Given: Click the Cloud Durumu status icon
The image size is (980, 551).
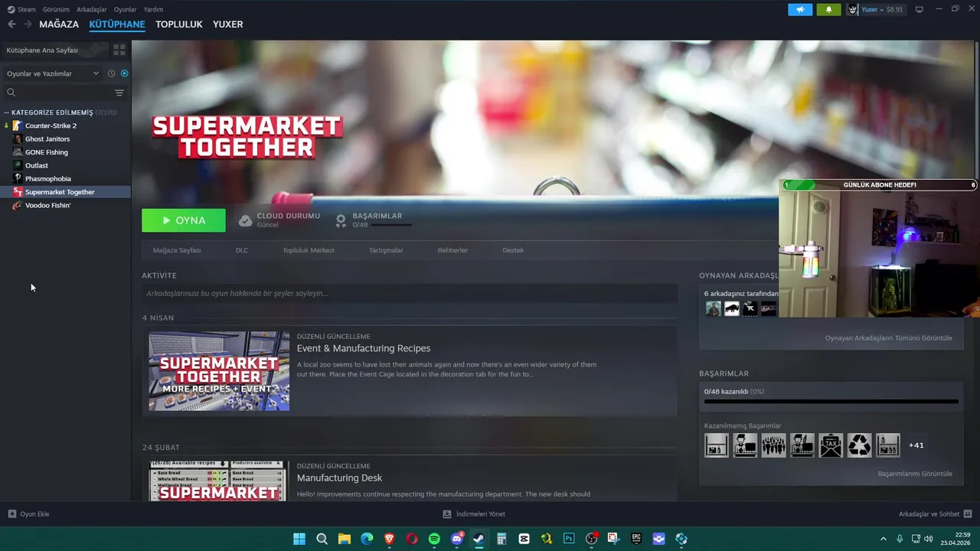Looking at the screenshot, I should pos(245,220).
